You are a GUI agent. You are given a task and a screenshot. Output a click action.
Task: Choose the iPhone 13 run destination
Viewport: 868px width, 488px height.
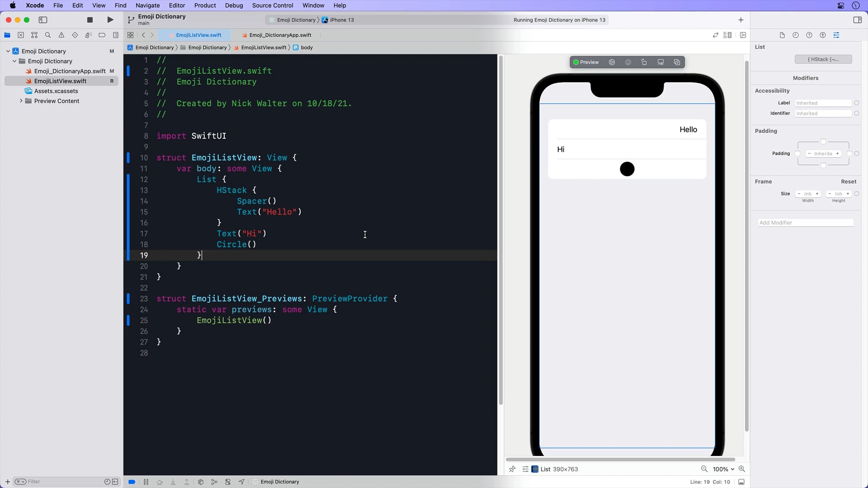pos(338,20)
